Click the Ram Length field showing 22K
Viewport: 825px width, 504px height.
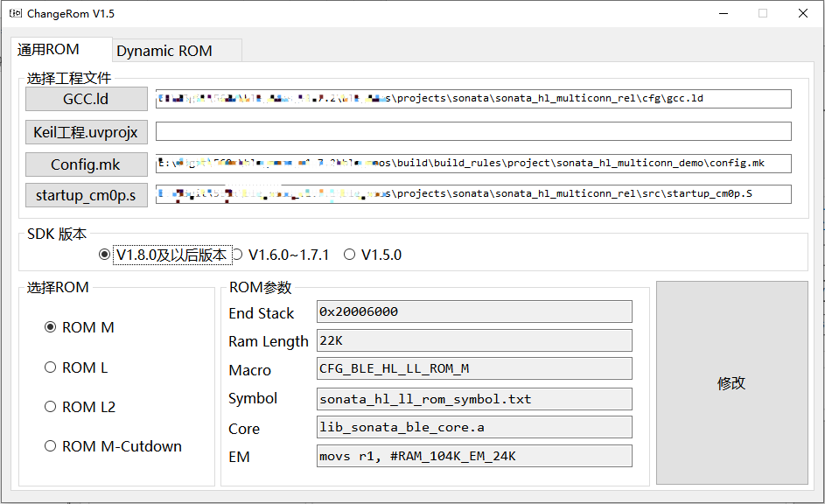pos(474,340)
